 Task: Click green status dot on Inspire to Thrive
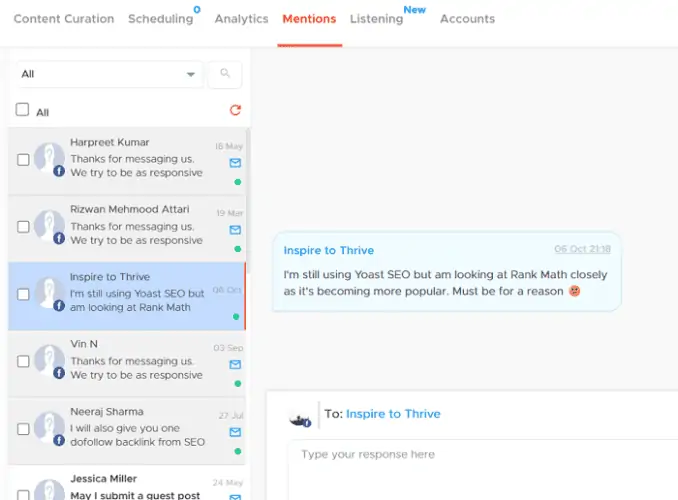(236, 317)
